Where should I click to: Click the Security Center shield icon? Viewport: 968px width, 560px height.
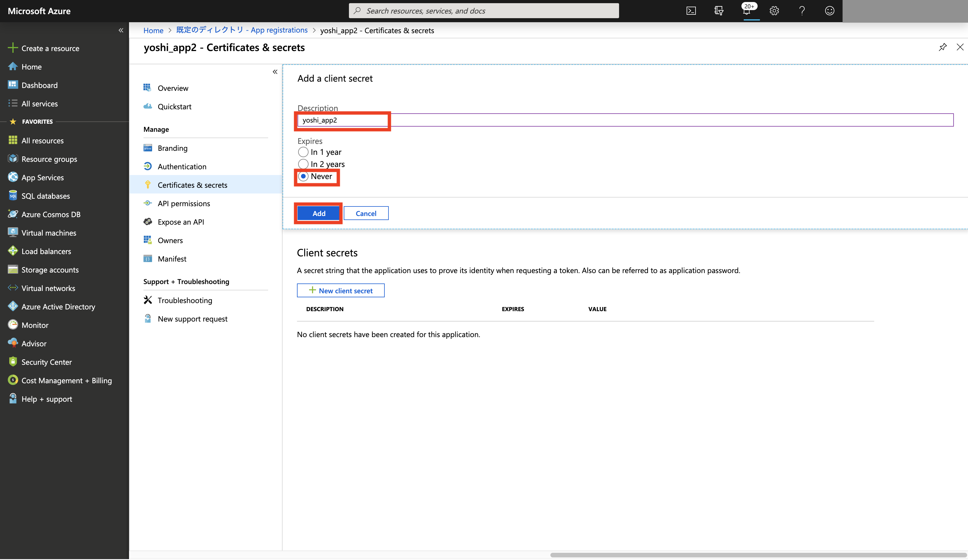(13, 362)
